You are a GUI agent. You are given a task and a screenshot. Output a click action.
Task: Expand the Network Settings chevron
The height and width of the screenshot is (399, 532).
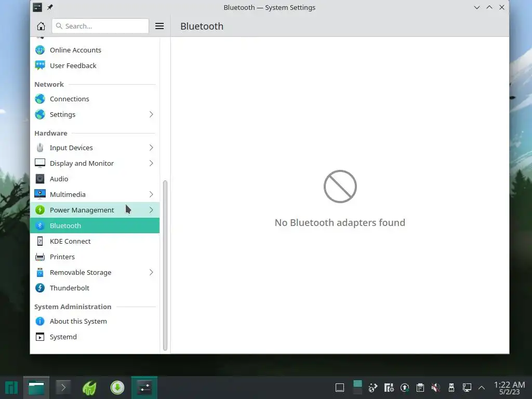151,114
